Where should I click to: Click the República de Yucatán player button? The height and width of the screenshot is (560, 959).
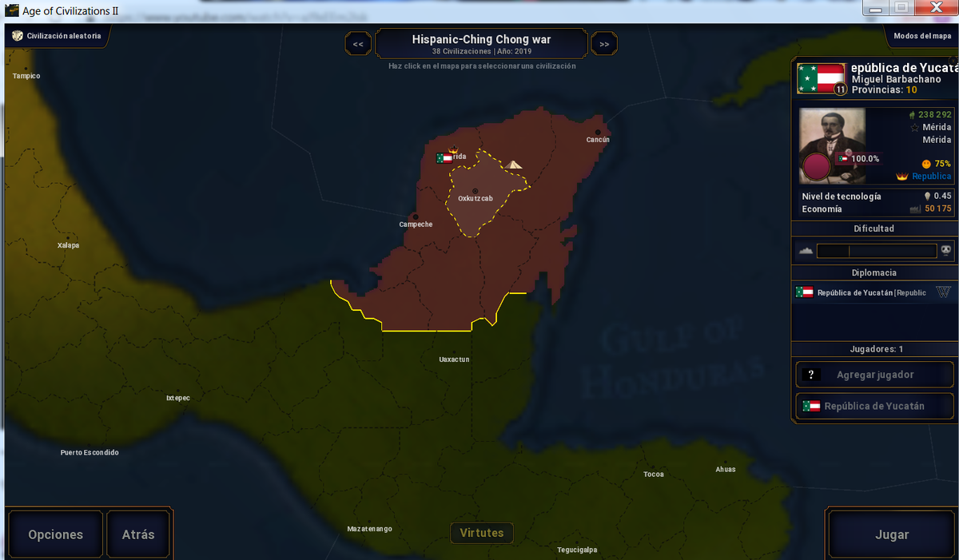875,406
